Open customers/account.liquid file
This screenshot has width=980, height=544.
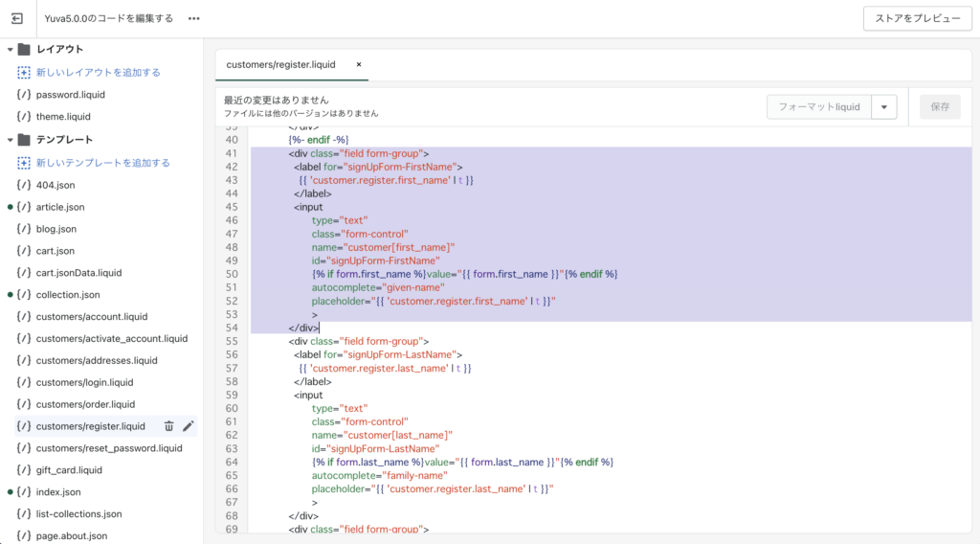[x=92, y=316]
